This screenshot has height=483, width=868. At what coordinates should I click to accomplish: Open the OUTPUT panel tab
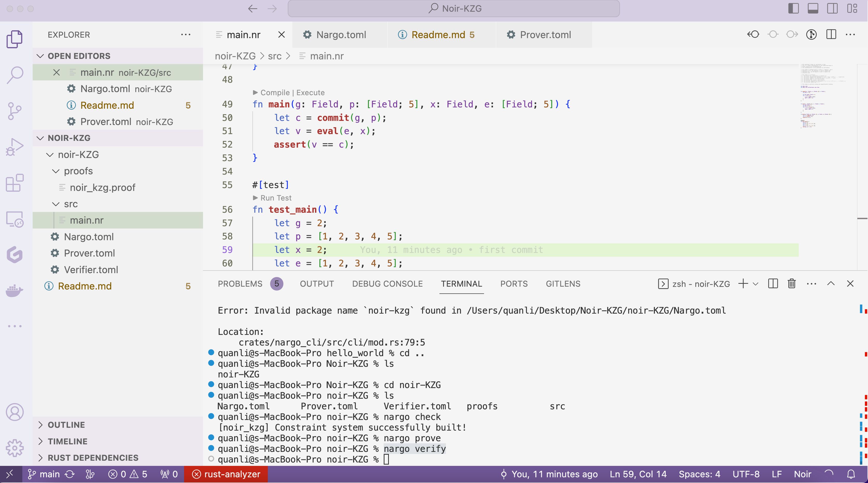pos(317,284)
